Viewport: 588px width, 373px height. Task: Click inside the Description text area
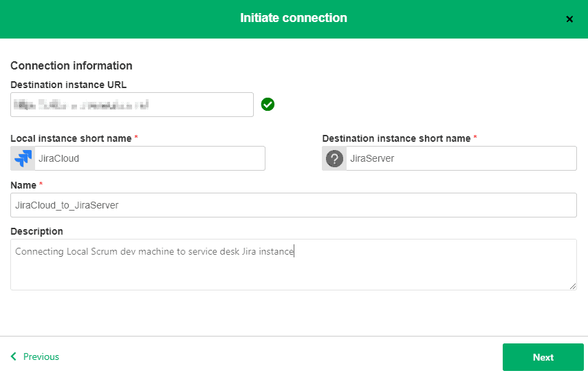pyautogui.click(x=294, y=264)
